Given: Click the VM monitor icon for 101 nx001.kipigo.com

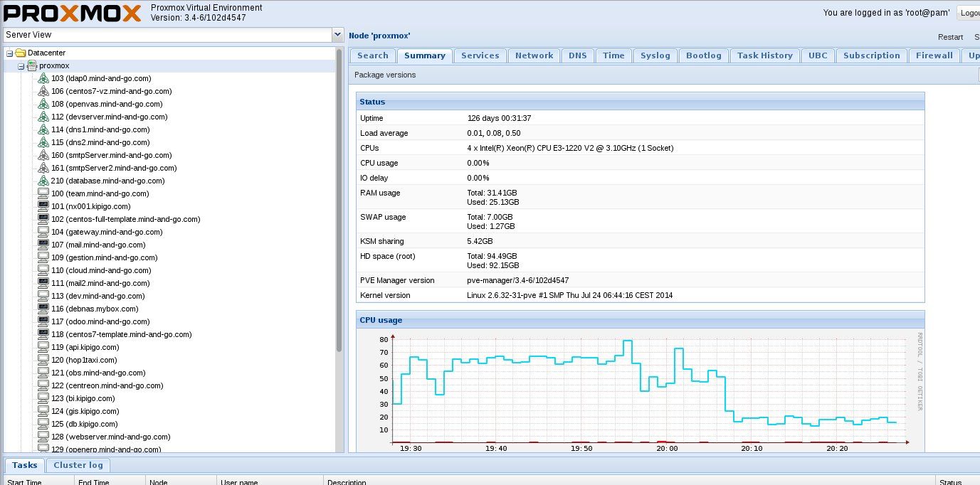Looking at the screenshot, I should point(43,206).
